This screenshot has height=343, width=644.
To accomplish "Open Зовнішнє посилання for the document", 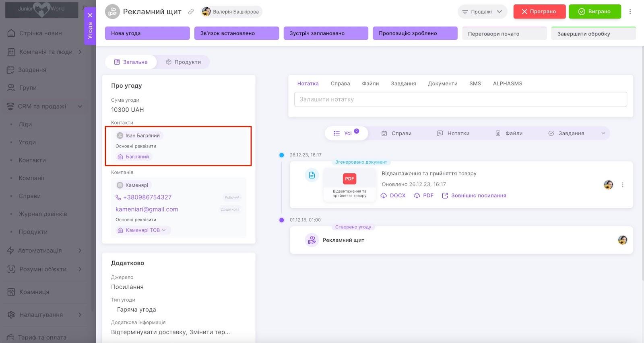I will tap(474, 195).
